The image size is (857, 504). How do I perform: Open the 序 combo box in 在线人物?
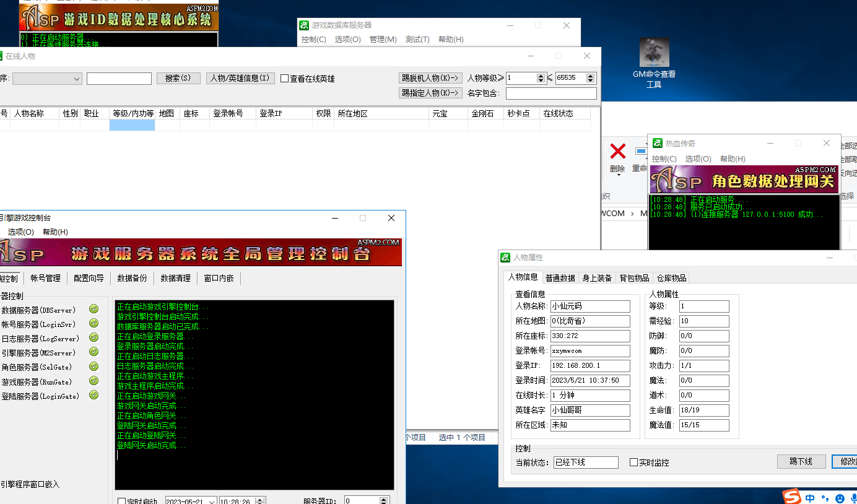pyautogui.click(x=47, y=79)
